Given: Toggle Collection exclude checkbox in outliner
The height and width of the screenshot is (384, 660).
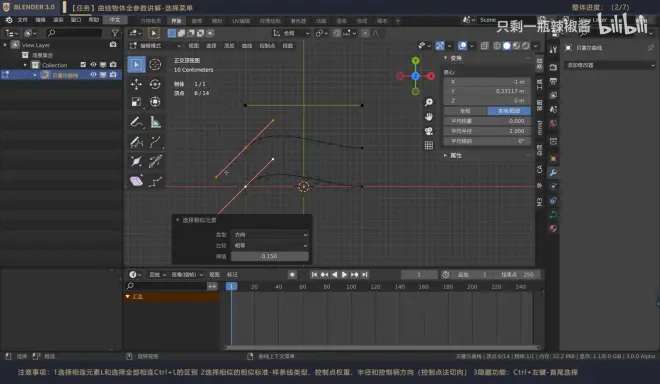Looking at the screenshot, I should tap(83, 64).
